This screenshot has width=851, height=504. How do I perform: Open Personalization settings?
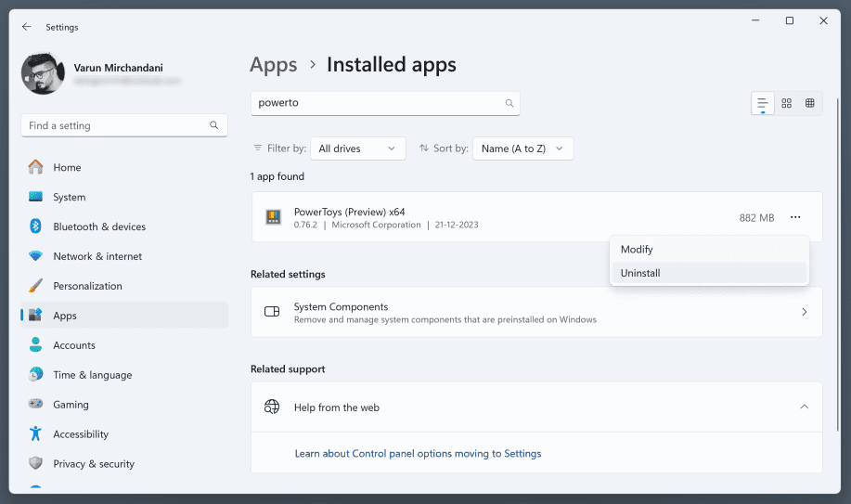[x=87, y=286]
